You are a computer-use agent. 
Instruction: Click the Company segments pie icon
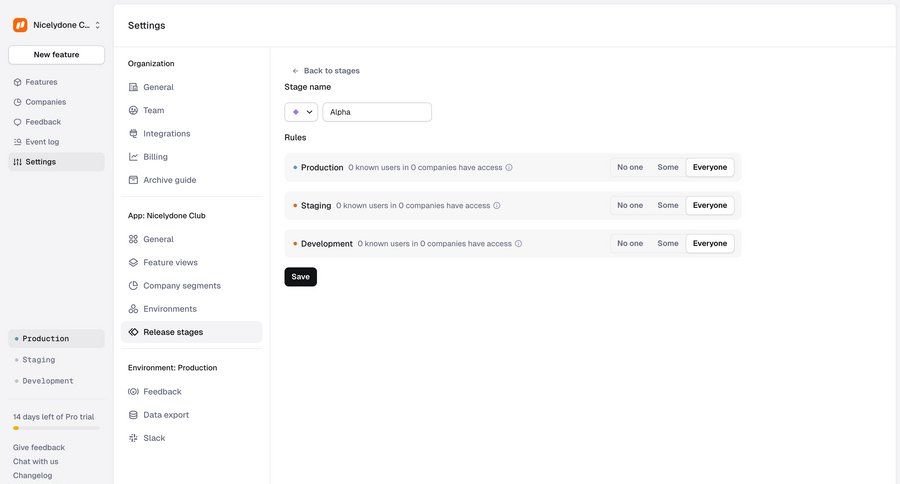coord(133,285)
